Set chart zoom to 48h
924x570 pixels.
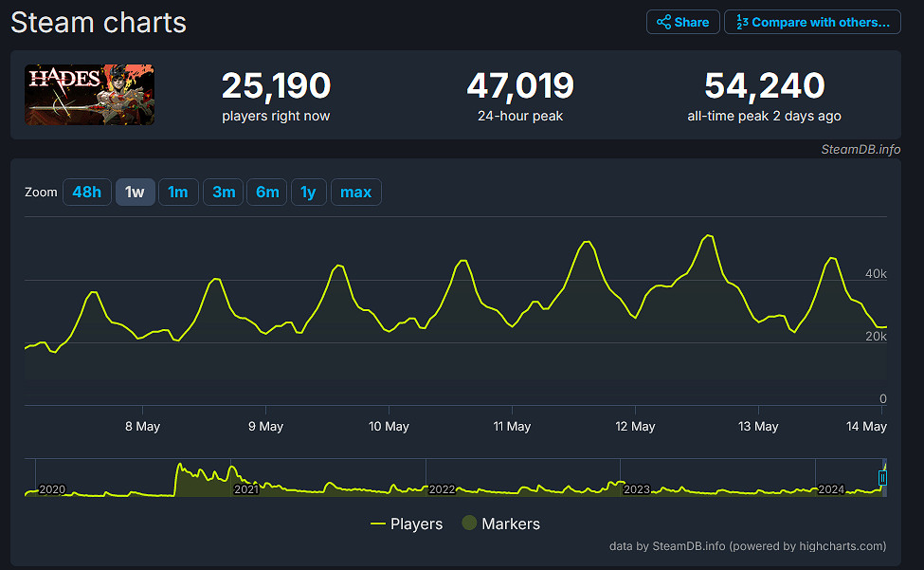click(x=86, y=193)
